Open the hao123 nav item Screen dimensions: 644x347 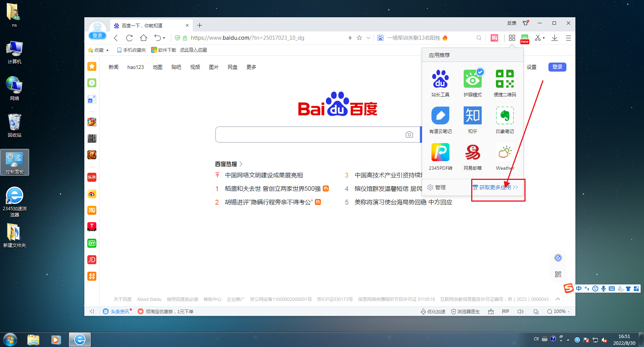136,67
